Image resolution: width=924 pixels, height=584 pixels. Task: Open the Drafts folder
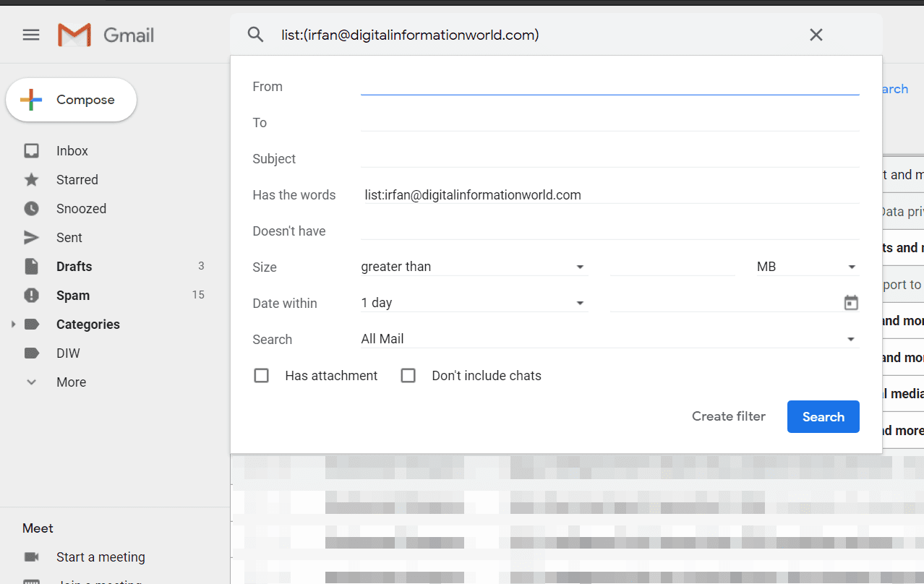[74, 267]
